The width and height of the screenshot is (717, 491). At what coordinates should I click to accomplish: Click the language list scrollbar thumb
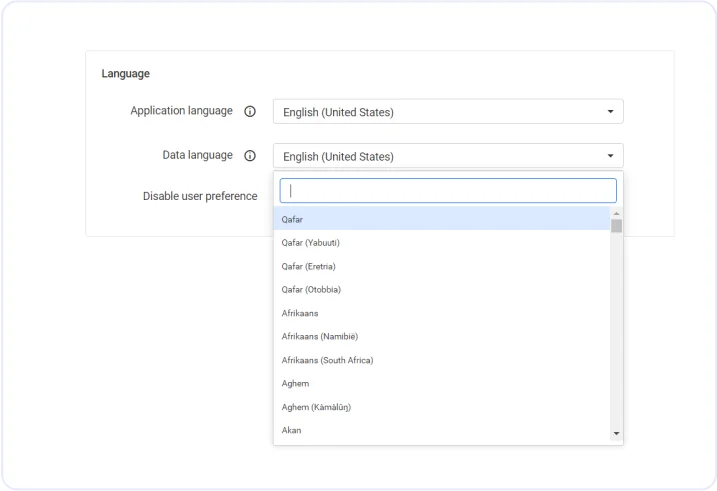point(616,226)
